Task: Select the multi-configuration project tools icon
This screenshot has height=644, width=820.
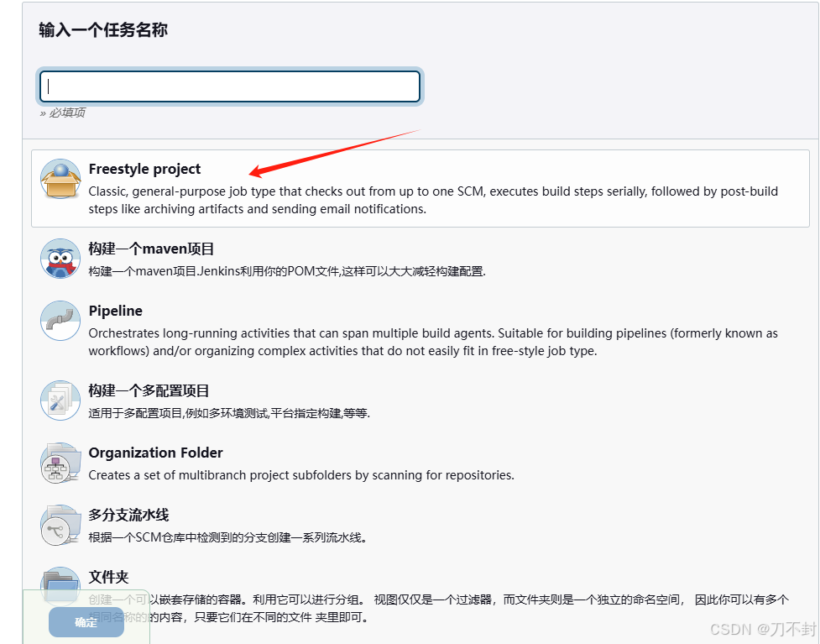Action: click(x=60, y=401)
